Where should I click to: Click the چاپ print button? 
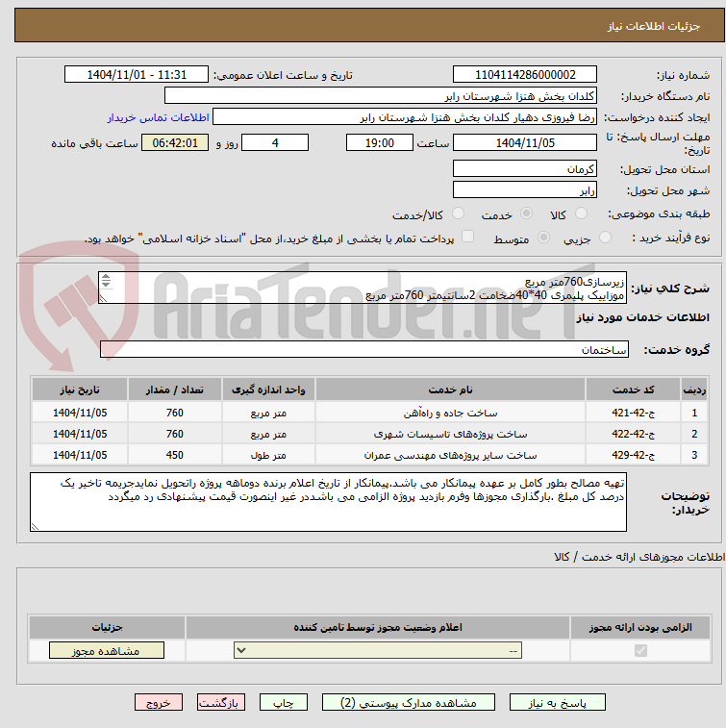tap(283, 702)
